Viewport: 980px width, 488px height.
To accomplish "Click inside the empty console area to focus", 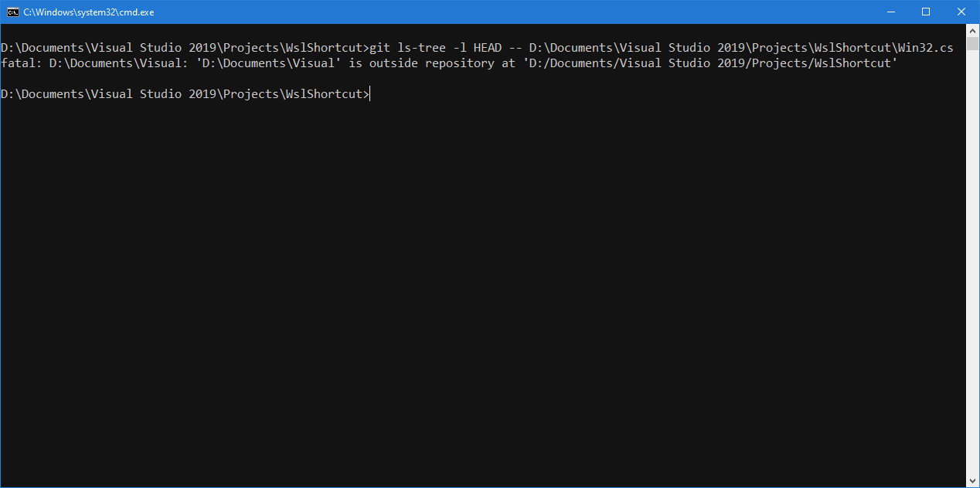I will click(x=479, y=293).
